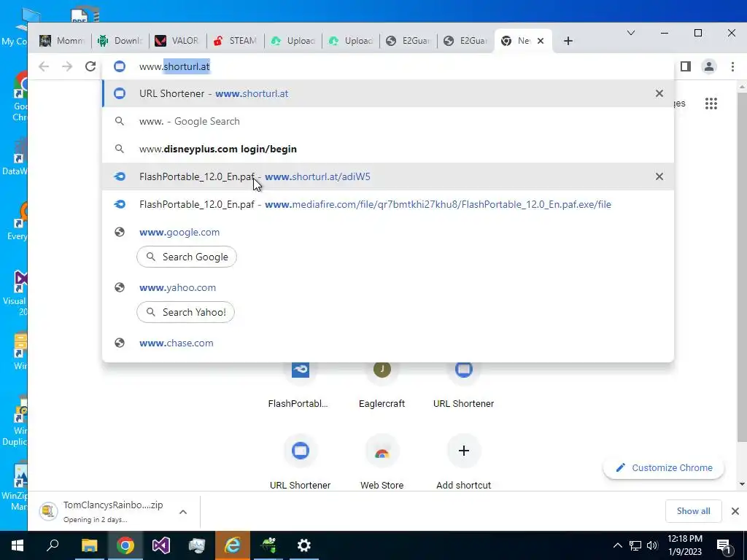This screenshot has width=747, height=560.
Task: Open the Chrome three-dot menu
Action: (732, 66)
